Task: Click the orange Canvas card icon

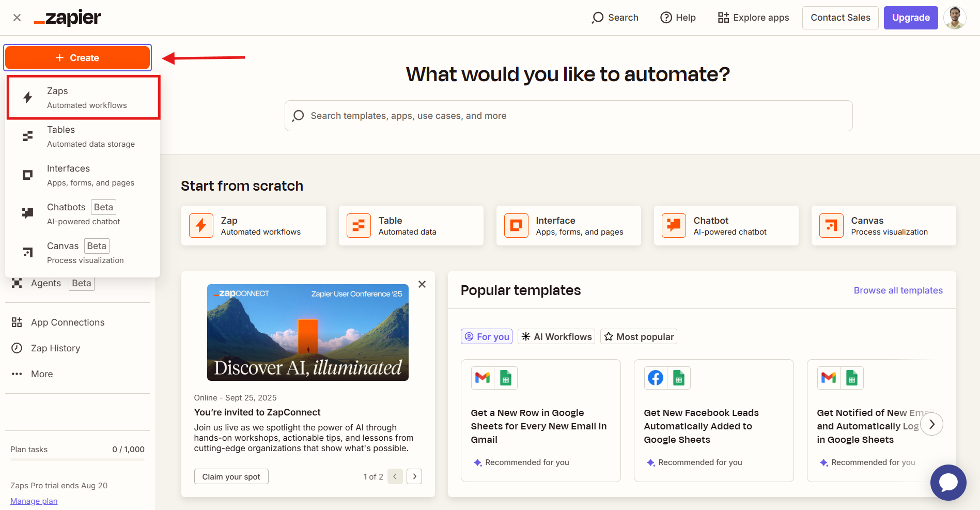Action: click(831, 225)
